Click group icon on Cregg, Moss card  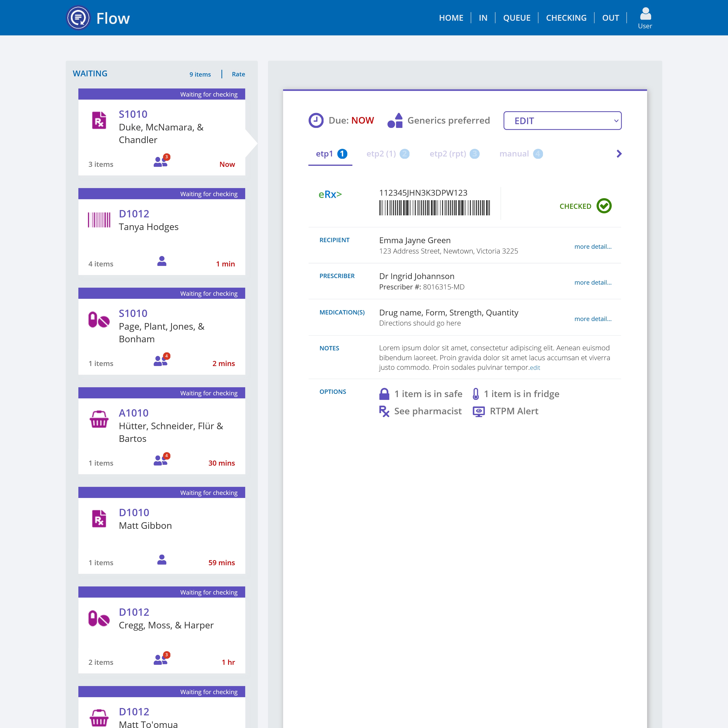tap(162, 658)
